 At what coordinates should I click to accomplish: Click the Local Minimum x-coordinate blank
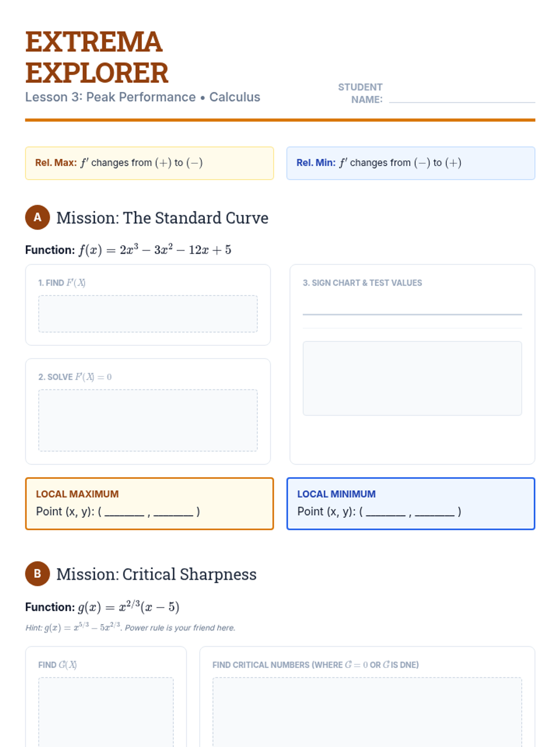[385, 512]
